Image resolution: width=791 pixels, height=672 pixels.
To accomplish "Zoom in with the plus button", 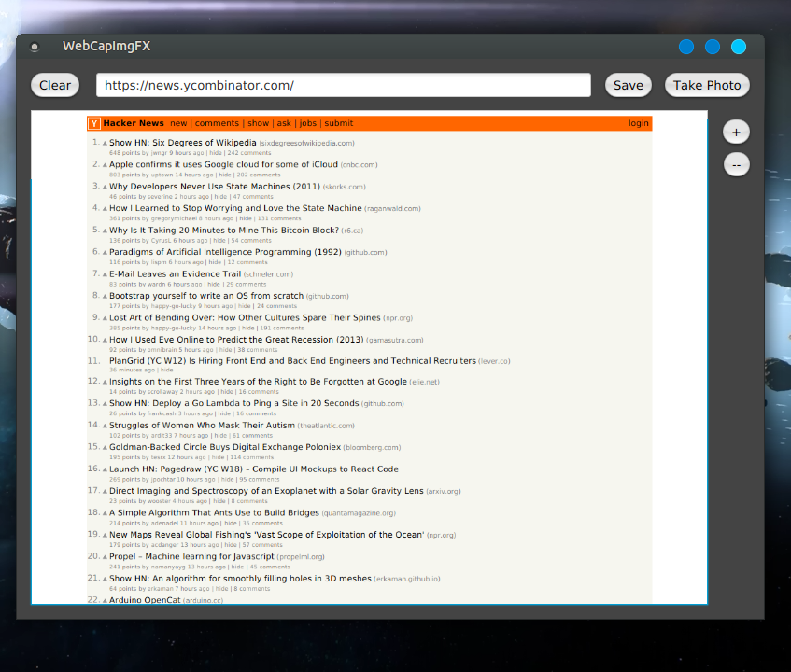I will (x=736, y=133).
